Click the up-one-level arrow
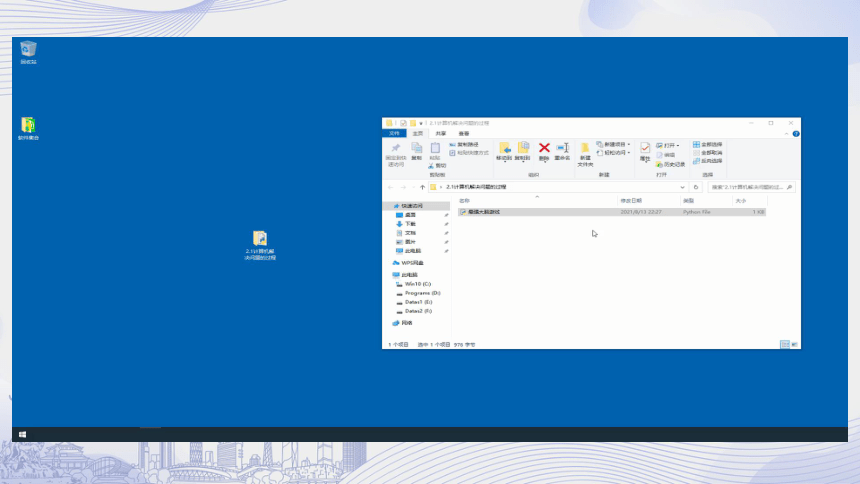The height and width of the screenshot is (484, 860). (x=422, y=188)
